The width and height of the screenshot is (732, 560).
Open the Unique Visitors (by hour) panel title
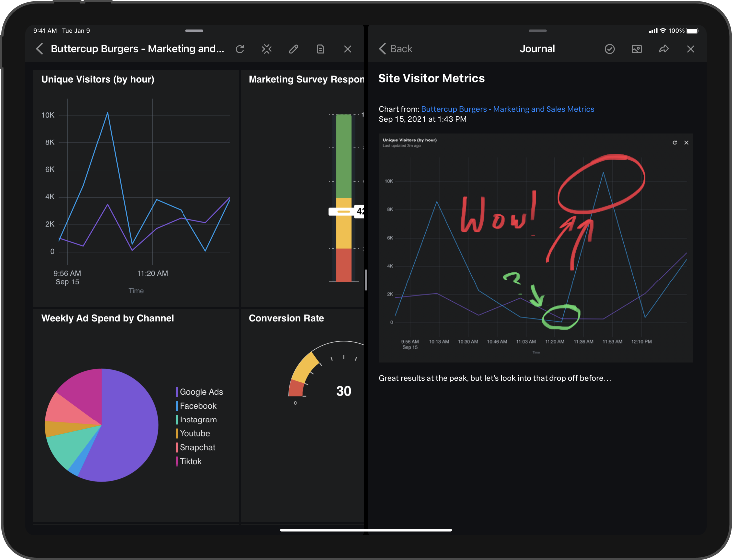(x=98, y=79)
